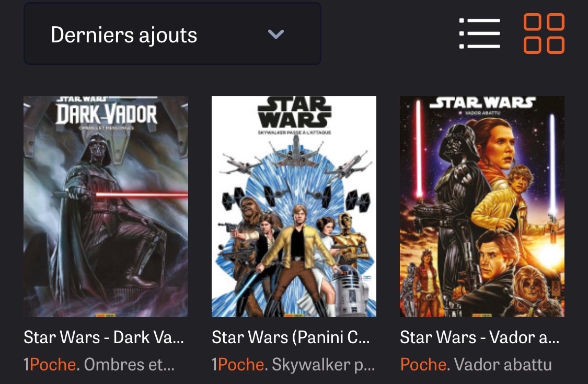588x384 pixels.
Task: Open the Derniers ajouts sort dropdown
Action: [172, 34]
